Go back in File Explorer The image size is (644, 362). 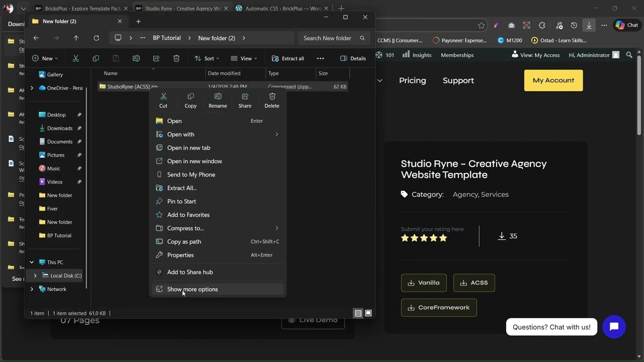click(36, 38)
